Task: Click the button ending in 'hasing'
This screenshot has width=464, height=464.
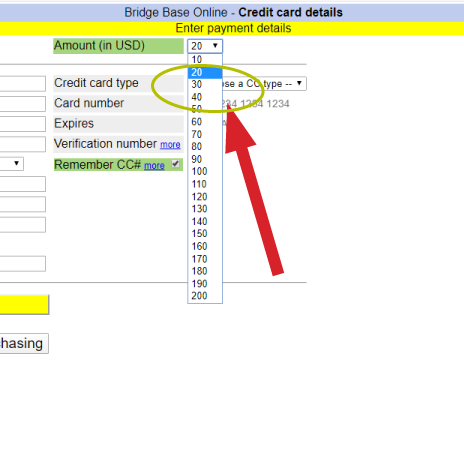Action: [24, 343]
